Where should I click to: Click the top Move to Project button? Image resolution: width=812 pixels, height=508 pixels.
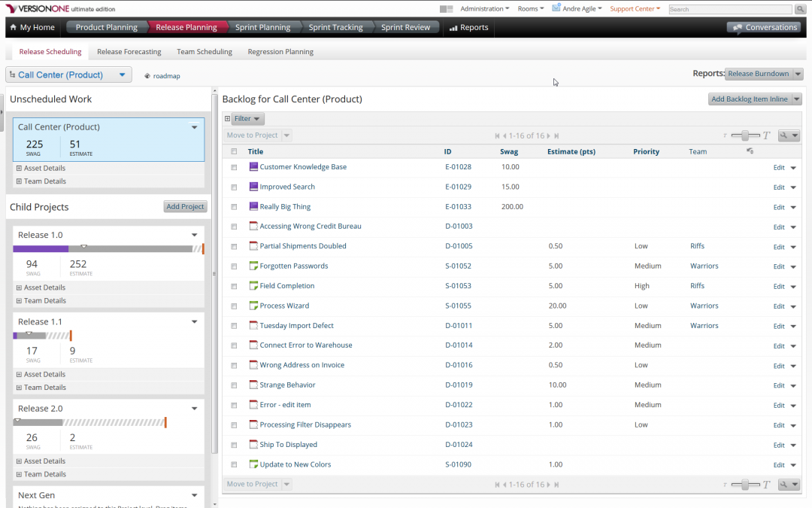click(252, 135)
